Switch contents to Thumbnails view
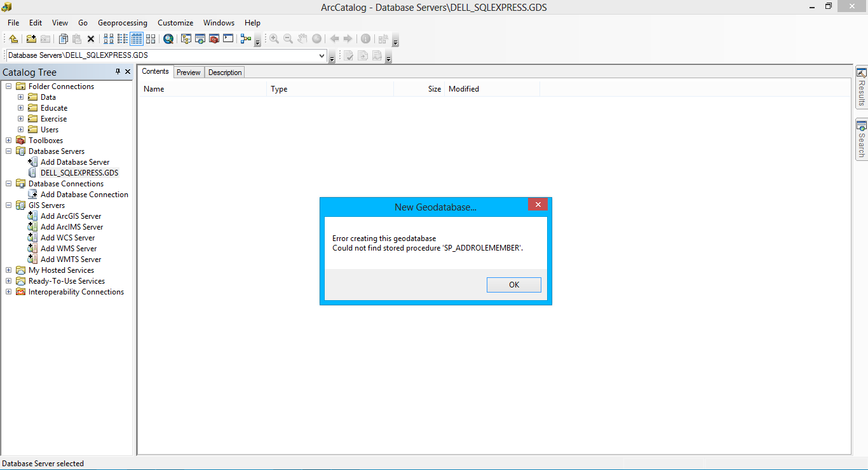 (151, 39)
